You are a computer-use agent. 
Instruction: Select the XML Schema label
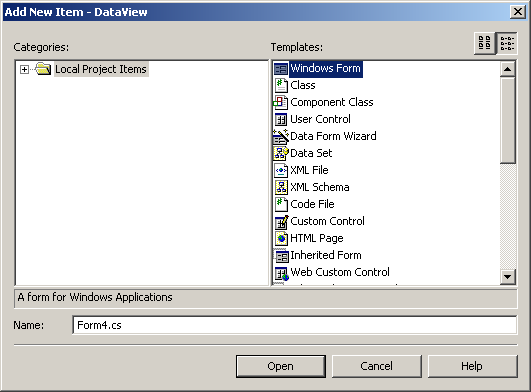[x=320, y=187]
